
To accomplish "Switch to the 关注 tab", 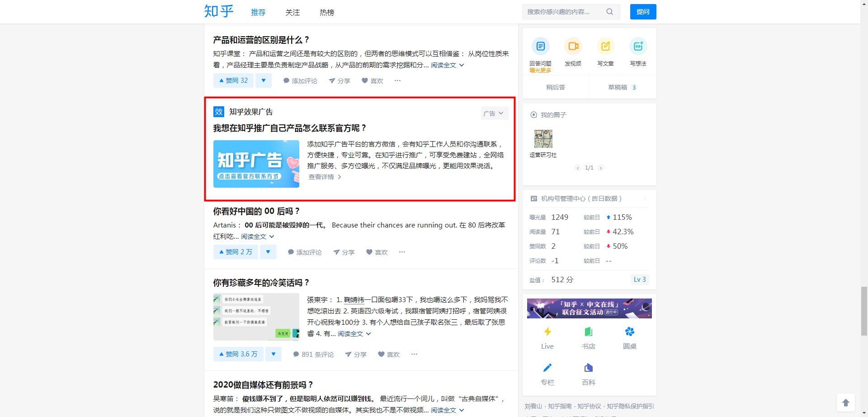I will click(292, 12).
